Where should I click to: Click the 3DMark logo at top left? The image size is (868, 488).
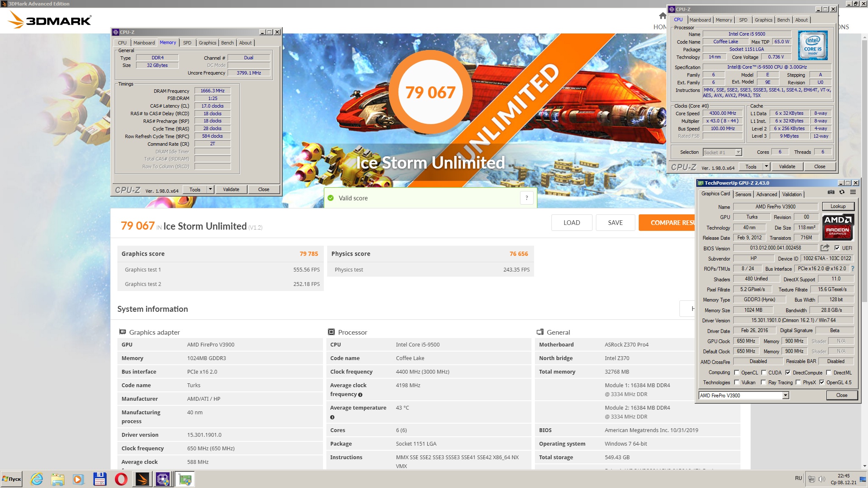(x=50, y=19)
